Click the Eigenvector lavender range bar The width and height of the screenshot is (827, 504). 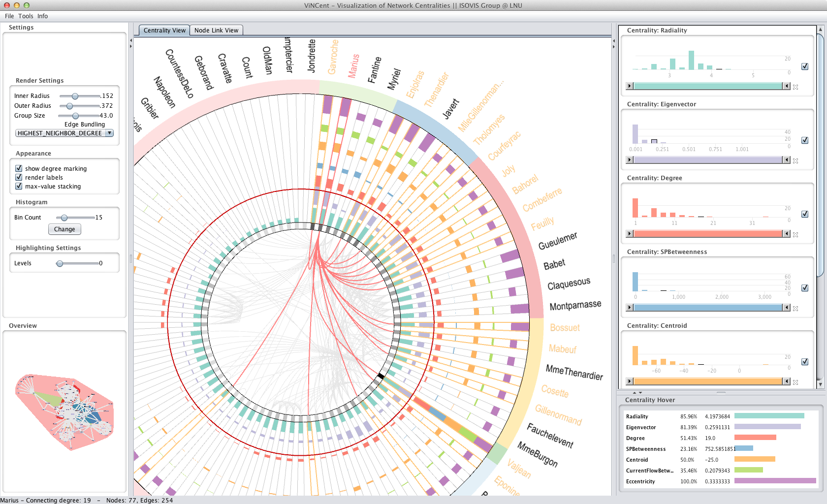[708, 160]
